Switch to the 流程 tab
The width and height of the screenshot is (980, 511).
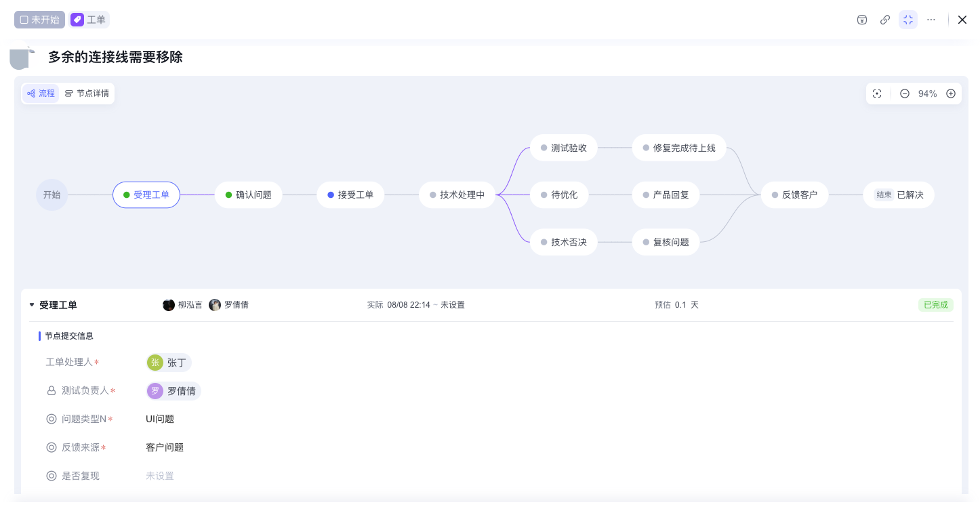41,94
